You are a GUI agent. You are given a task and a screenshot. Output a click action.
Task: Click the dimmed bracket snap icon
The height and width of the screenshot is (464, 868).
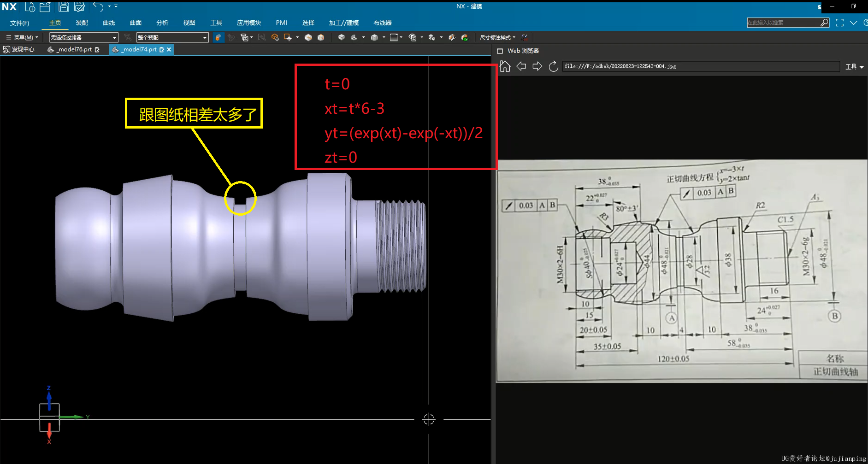tap(261, 37)
